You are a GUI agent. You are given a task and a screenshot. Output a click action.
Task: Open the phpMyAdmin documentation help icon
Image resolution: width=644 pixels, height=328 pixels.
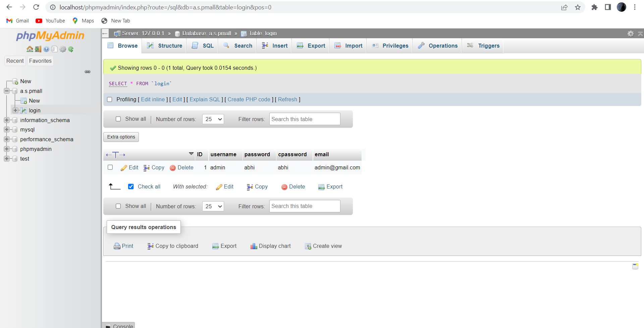click(x=46, y=49)
